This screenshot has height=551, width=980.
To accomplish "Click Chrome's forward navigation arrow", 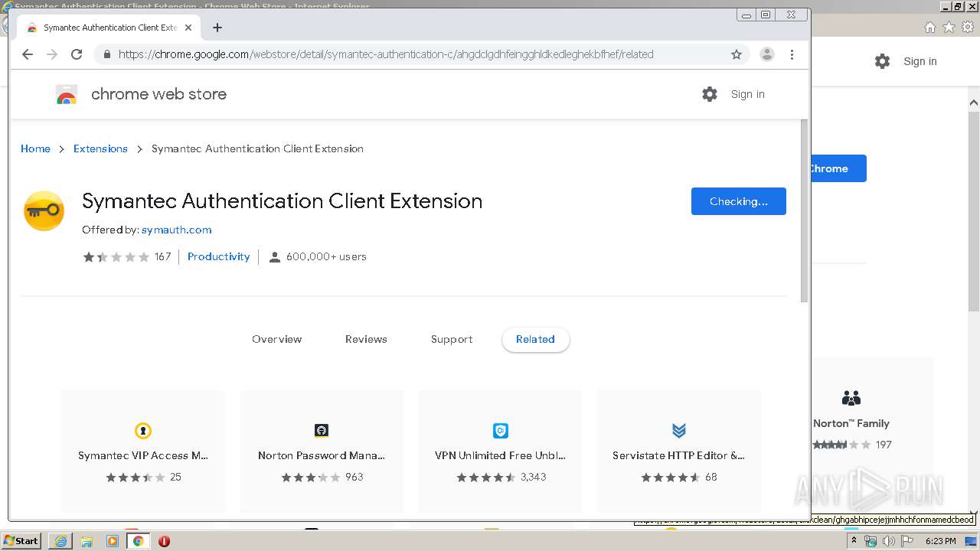I will point(52,54).
